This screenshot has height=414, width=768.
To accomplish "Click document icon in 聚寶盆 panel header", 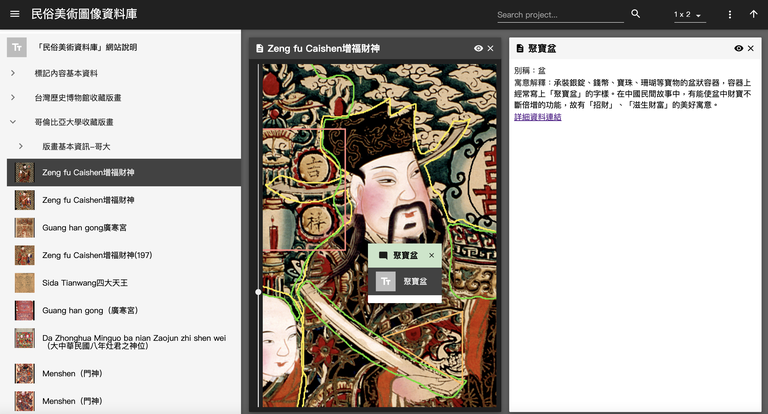I will click(x=520, y=49).
